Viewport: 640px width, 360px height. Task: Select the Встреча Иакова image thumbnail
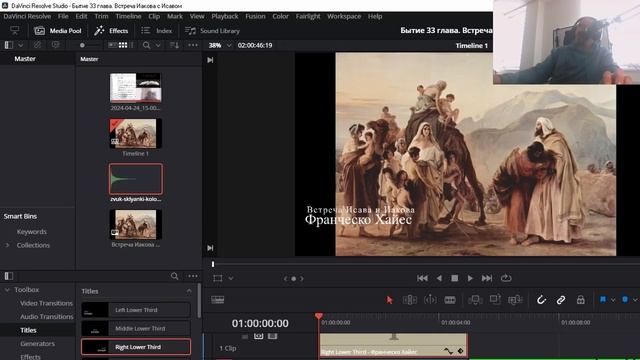[136, 225]
